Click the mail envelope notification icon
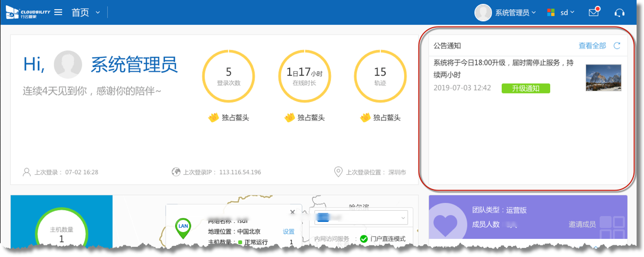This screenshot has width=644, height=257. 594,12
